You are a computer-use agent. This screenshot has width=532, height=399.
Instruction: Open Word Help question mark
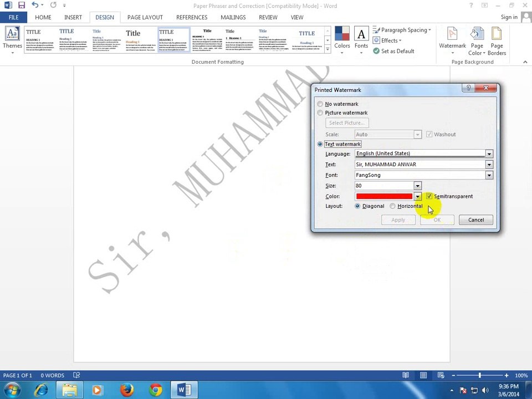pyautogui.click(x=471, y=6)
